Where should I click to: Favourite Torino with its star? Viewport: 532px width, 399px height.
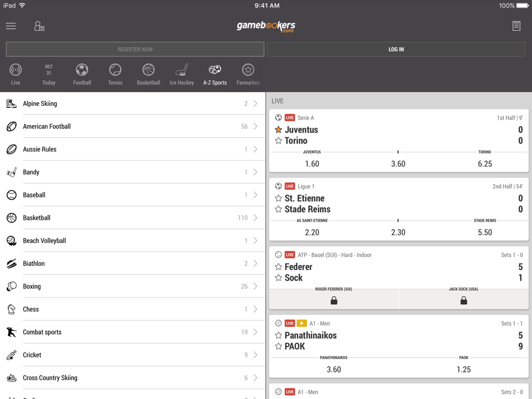click(x=279, y=140)
